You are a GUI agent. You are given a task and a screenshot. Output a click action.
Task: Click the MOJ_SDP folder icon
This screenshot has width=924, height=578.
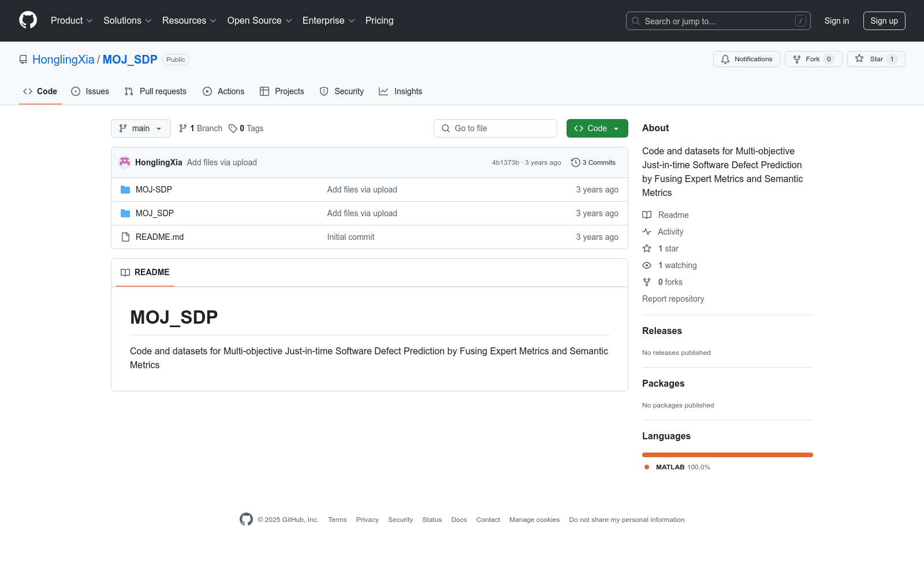pos(125,213)
